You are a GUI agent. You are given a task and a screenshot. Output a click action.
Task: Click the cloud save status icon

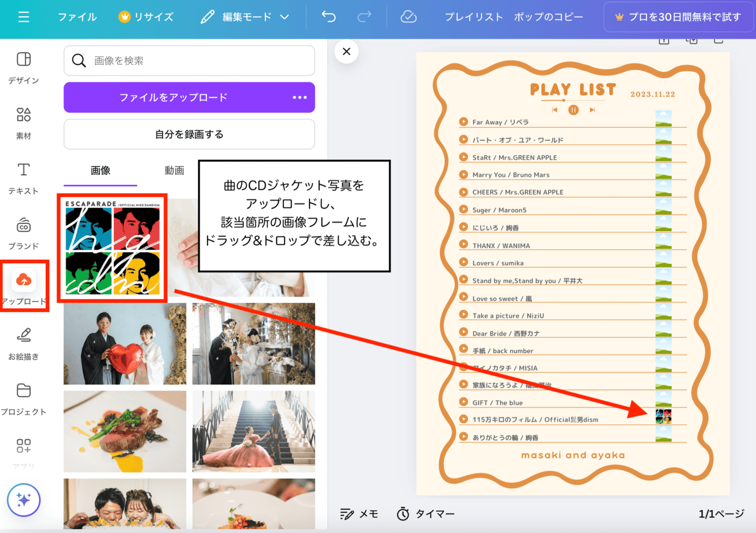408,17
